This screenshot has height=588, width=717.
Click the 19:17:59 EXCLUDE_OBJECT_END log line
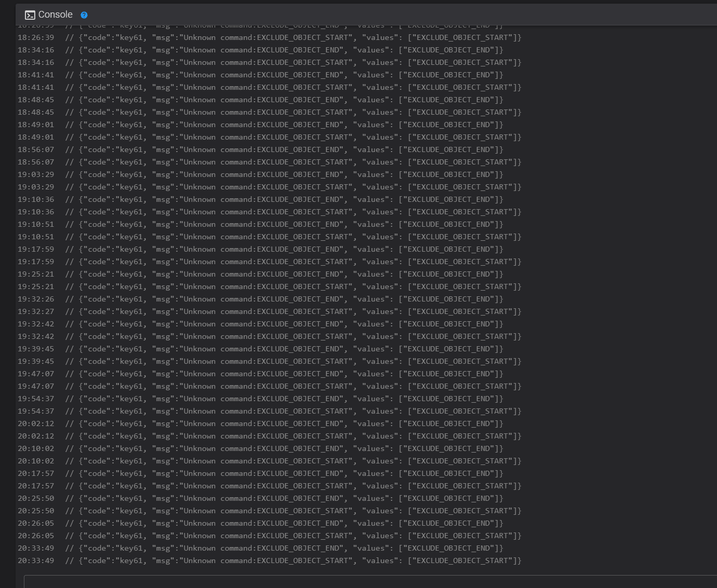pos(260,249)
